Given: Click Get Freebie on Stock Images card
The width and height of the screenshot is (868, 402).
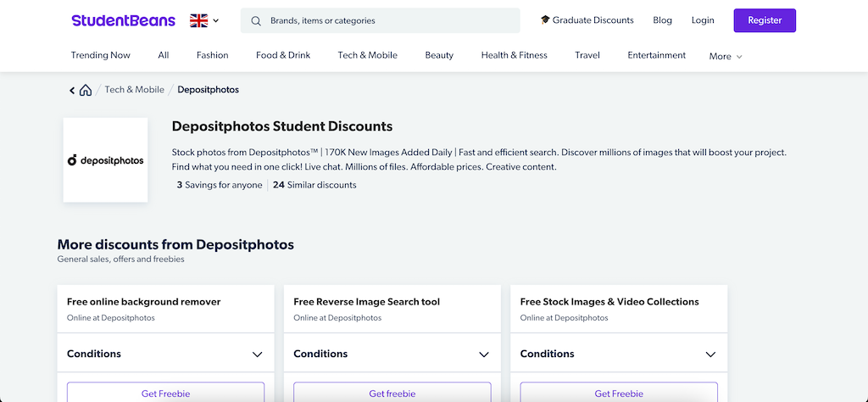Looking at the screenshot, I should [619, 392].
